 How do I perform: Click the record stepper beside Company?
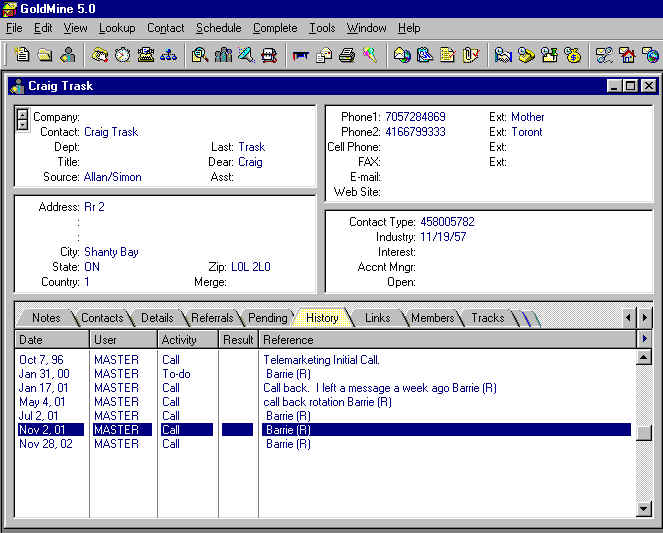tap(22, 120)
